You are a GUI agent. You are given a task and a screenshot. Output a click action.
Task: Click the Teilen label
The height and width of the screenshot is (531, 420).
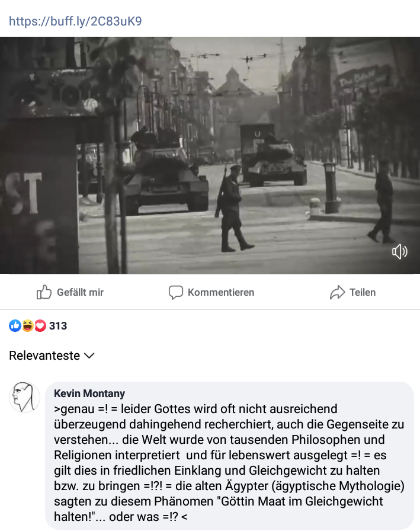coord(363,292)
